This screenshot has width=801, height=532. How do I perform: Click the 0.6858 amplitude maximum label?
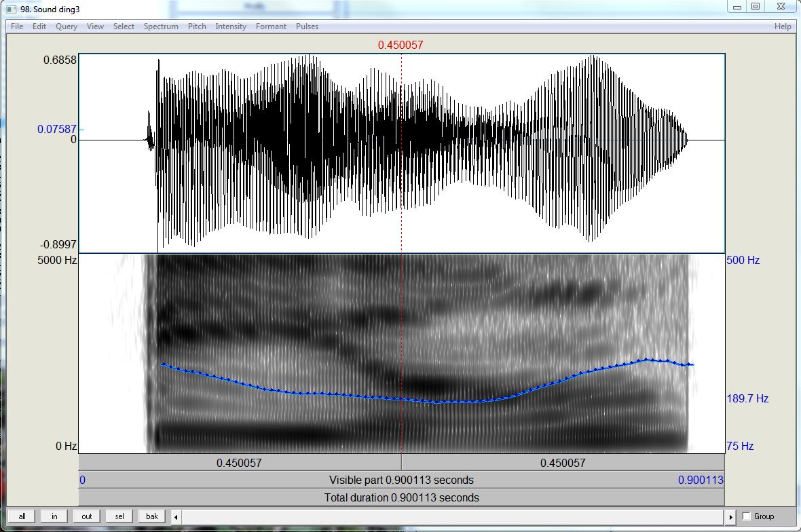[x=60, y=60]
